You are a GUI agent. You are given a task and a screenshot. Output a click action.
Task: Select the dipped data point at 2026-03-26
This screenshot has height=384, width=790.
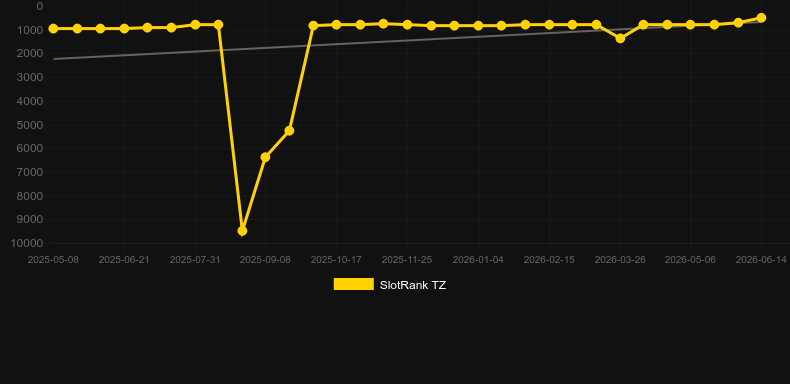(620, 38)
